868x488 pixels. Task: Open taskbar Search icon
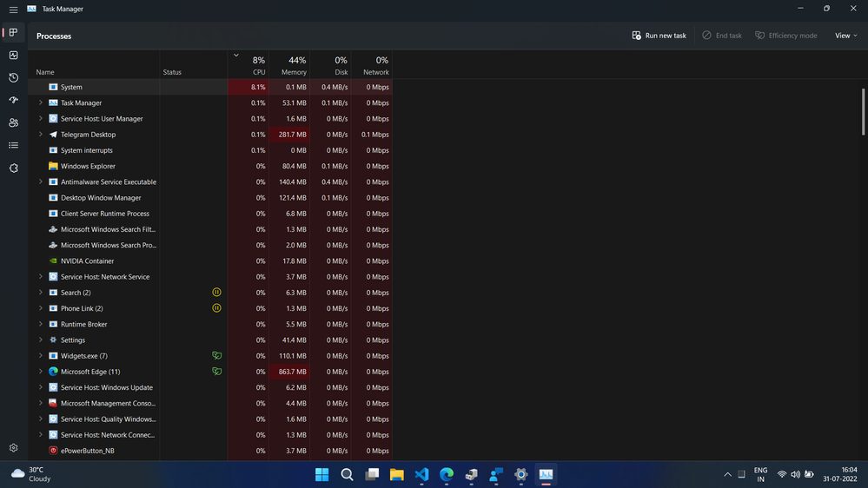pyautogui.click(x=347, y=475)
